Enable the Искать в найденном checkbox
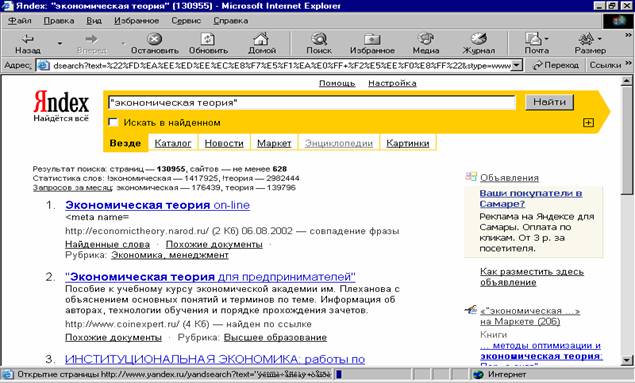The height and width of the screenshot is (383, 635). [113, 122]
